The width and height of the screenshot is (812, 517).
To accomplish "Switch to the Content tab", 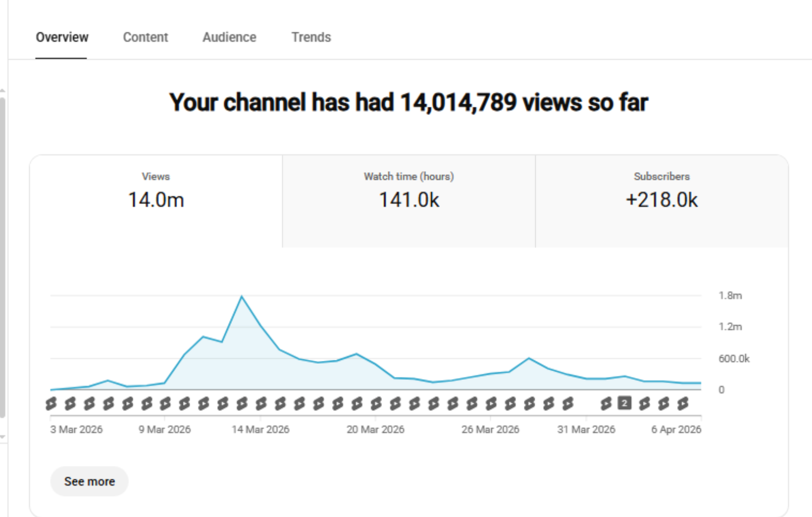I will pos(145,37).
